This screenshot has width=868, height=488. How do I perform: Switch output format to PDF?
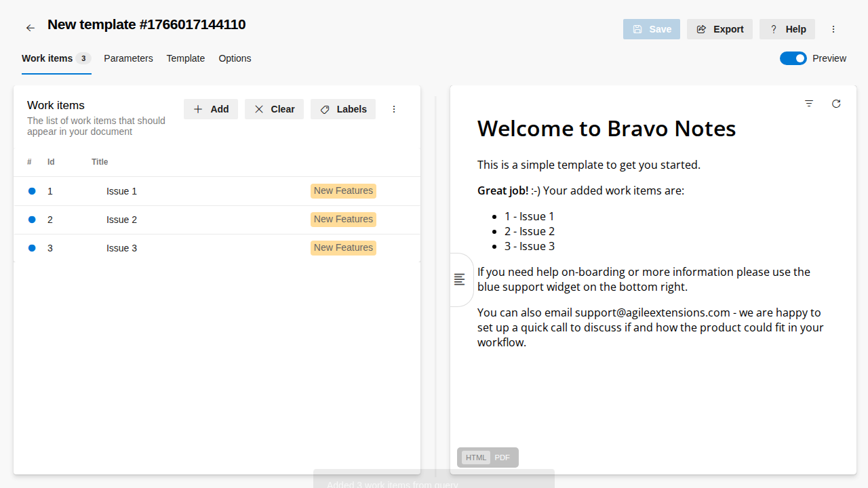502,457
